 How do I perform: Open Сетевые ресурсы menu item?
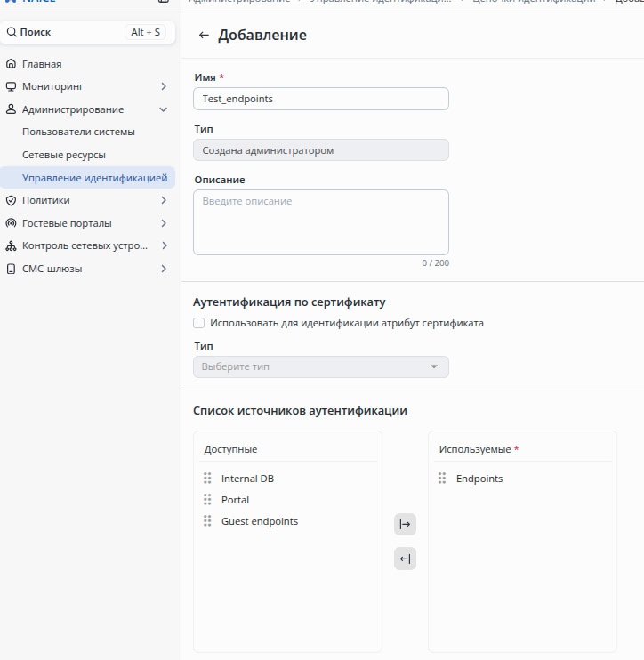[64, 155]
